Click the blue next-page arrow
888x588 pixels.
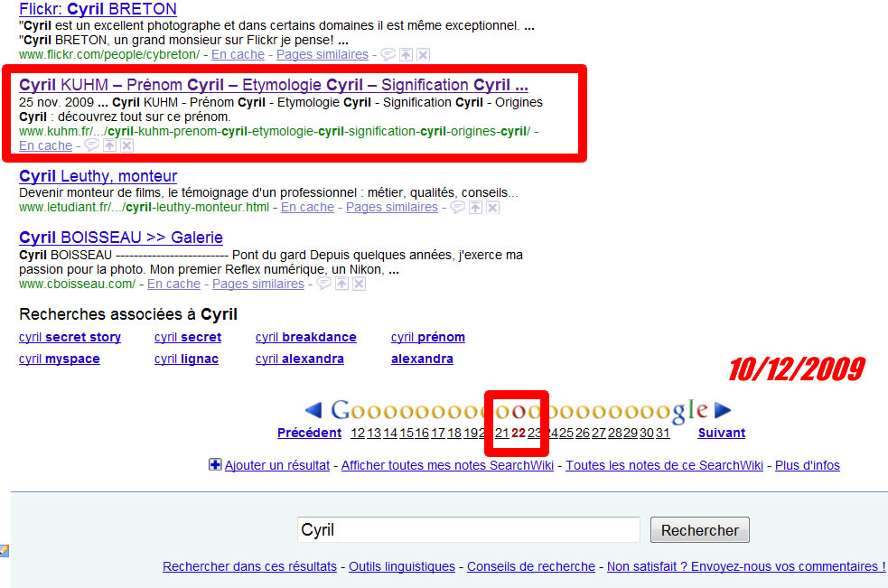point(723,409)
